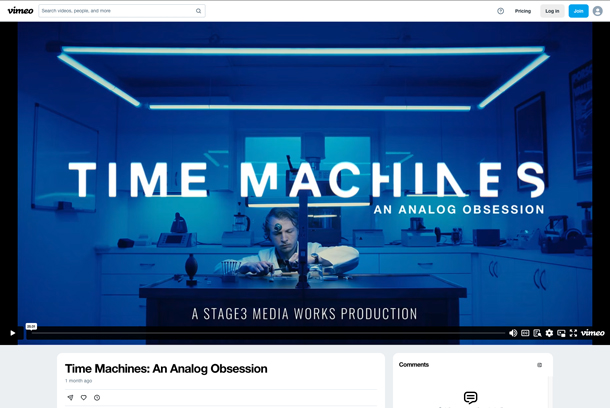Open the user profile avatar icon
610x408 pixels.
tap(598, 11)
